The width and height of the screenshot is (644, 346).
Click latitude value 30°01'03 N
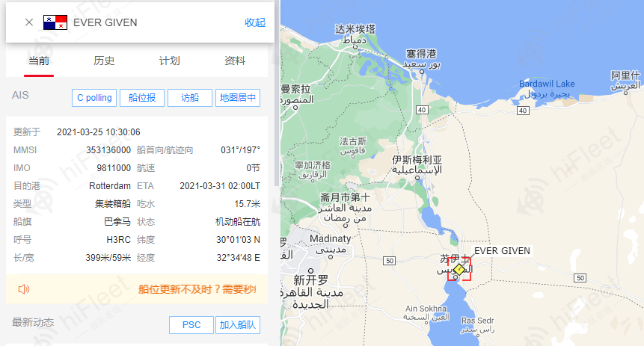pos(238,240)
